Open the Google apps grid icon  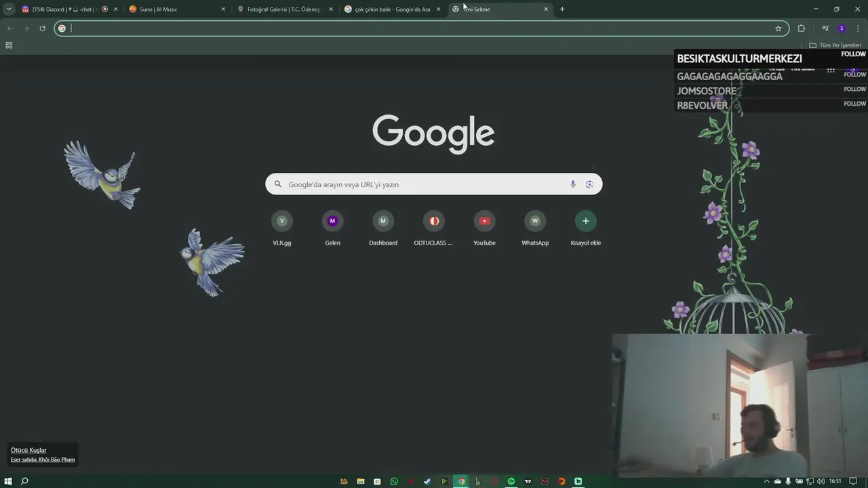(x=831, y=70)
